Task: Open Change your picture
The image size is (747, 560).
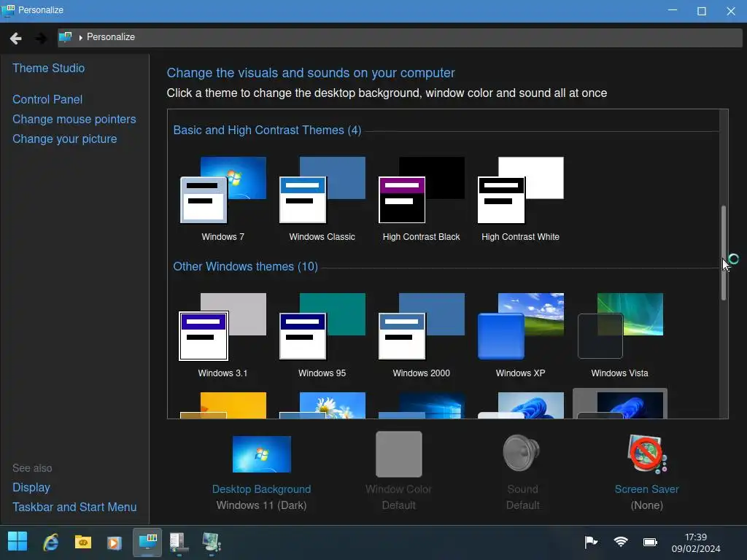Action: tap(64, 139)
